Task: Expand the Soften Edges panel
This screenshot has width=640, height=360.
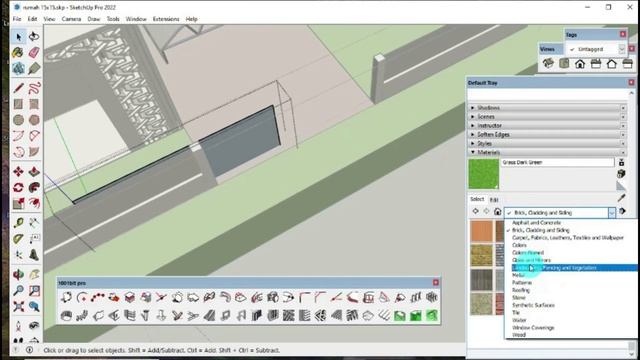Action: [x=547, y=135]
